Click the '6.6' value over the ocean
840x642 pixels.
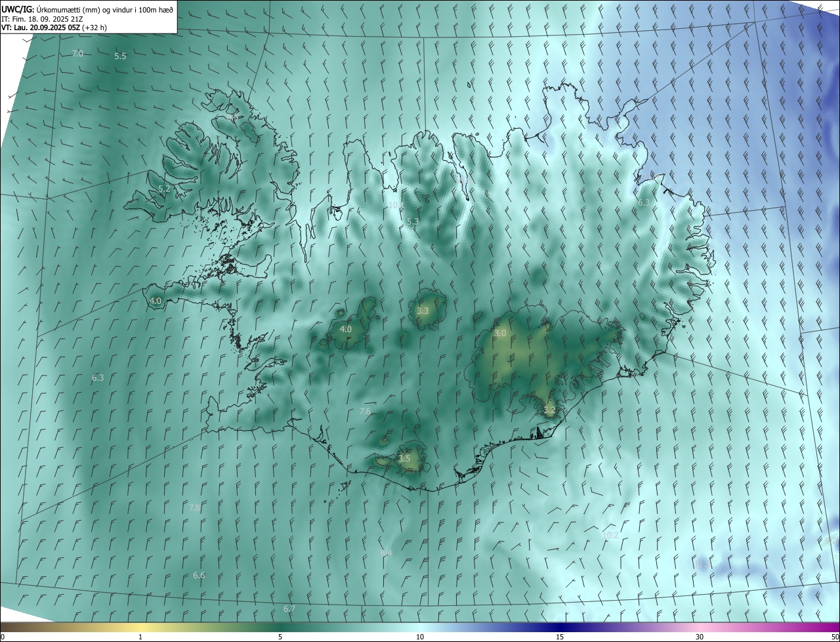click(199, 575)
